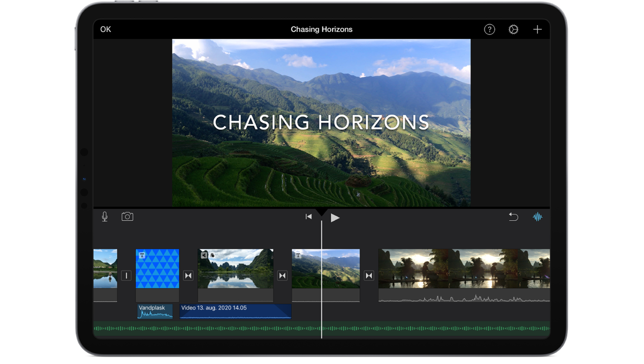644x364 pixels.
Task: Add media with the plus icon
Action: 537,30
